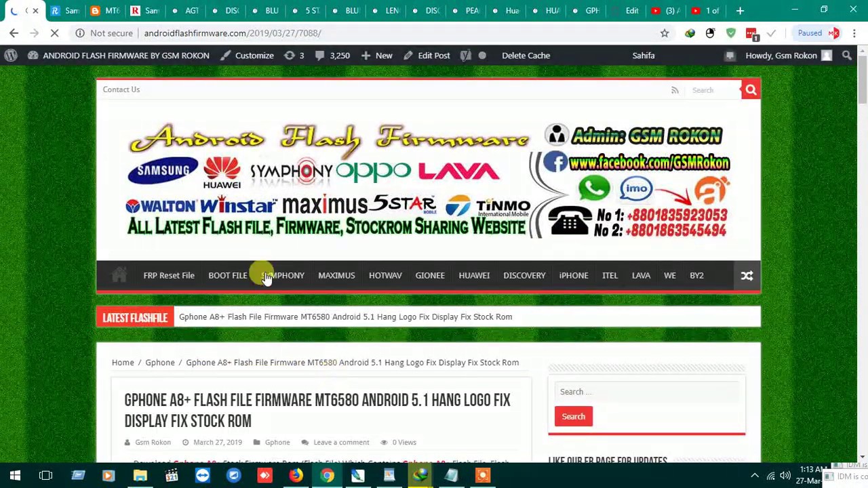Click the Contact Us link
The height and width of the screenshot is (488, 868).
point(121,89)
